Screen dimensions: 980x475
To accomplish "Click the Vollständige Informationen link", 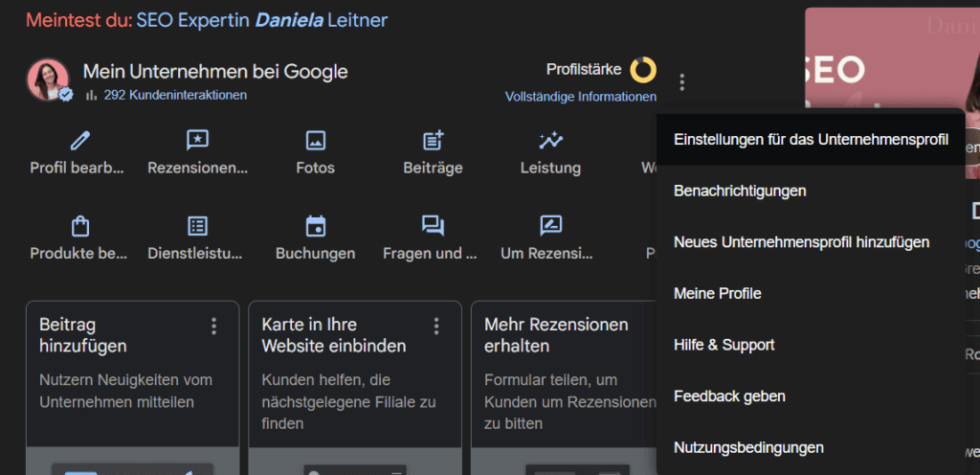I will [x=581, y=97].
